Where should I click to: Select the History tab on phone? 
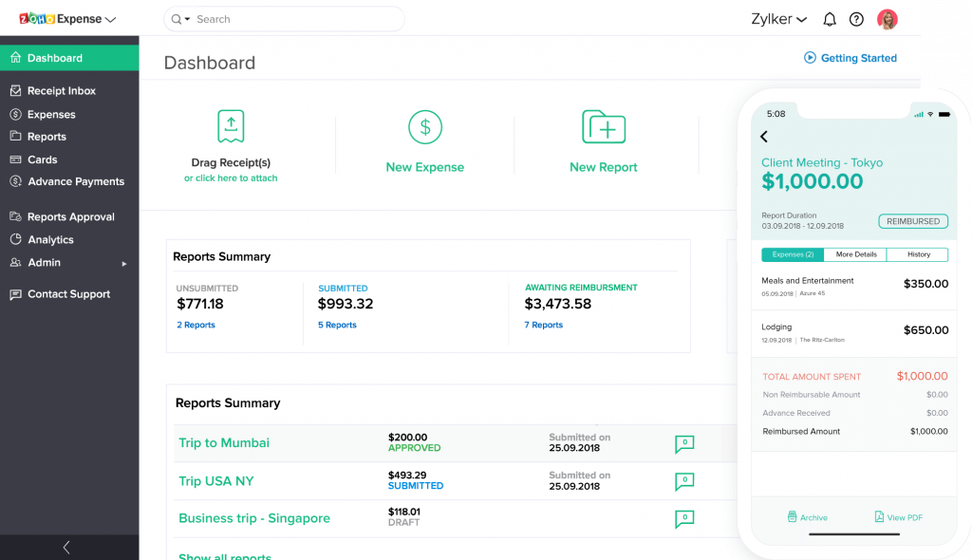pos(918,254)
